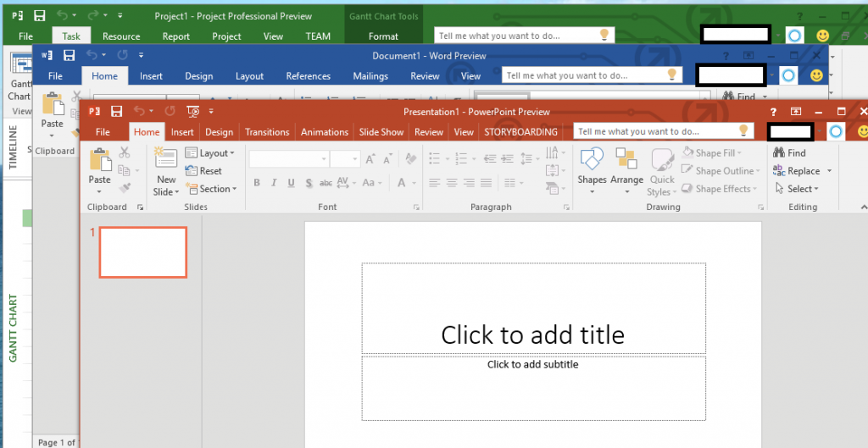The image size is (868, 448).
Task: Open the Arrange menu in PowerPoint
Action: pos(626,170)
